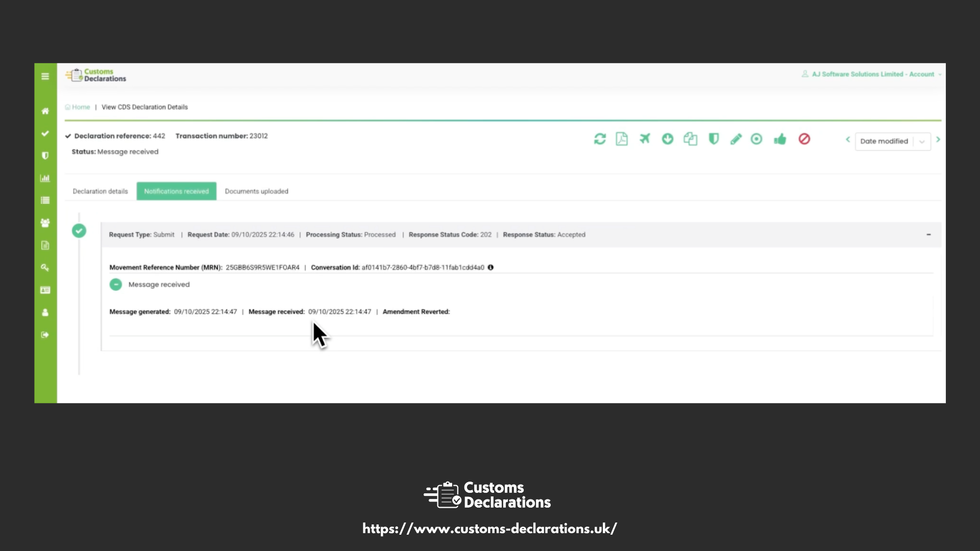Open the Date modified dropdown

point(892,141)
